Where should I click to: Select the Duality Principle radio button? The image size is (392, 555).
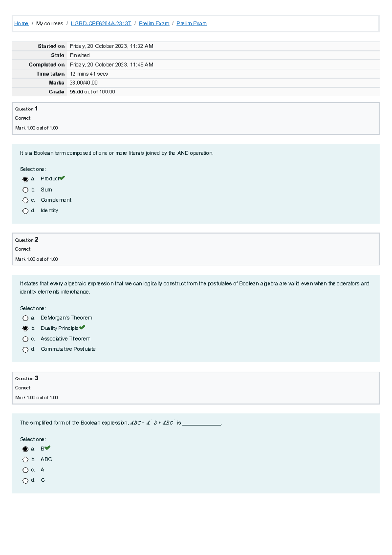coord(25,328)
